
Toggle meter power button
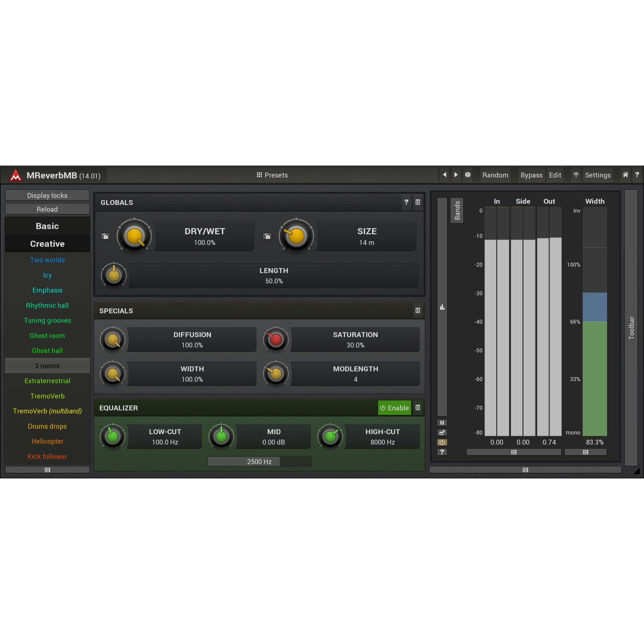coord(442,442)
